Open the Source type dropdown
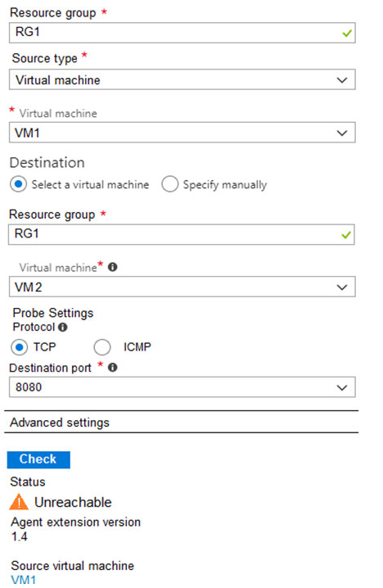The width and height of the screenshot is (383, 588). coord(182,79)
